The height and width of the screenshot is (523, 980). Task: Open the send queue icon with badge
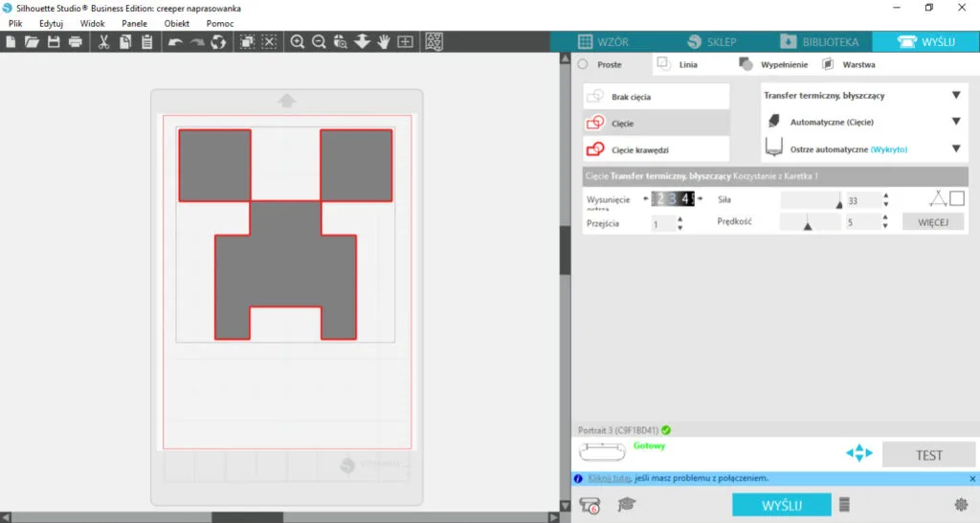coord(590,505)
